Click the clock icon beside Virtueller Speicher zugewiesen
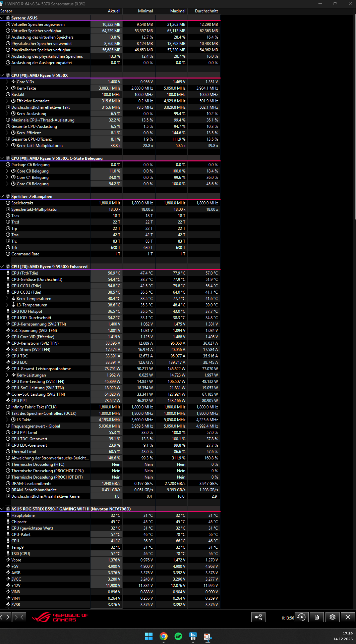Image resolution: width=356 pixels, height=644 pixels. tap(8, 24)
